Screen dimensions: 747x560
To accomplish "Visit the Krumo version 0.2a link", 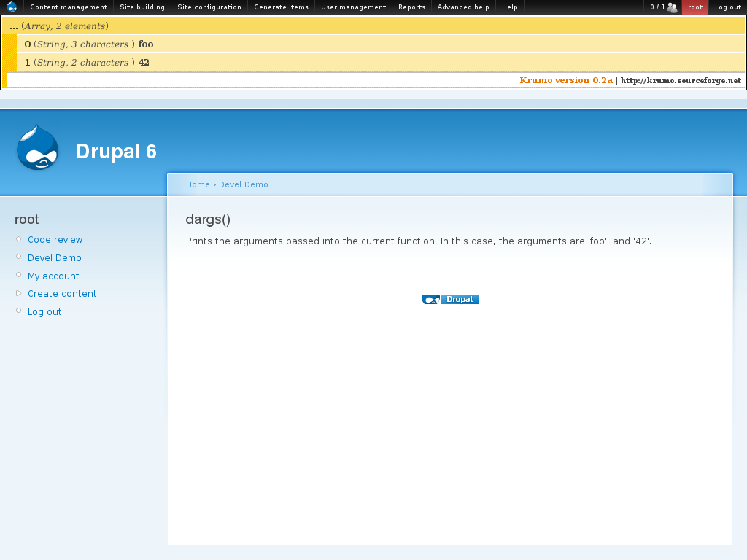I will (565, 80).
